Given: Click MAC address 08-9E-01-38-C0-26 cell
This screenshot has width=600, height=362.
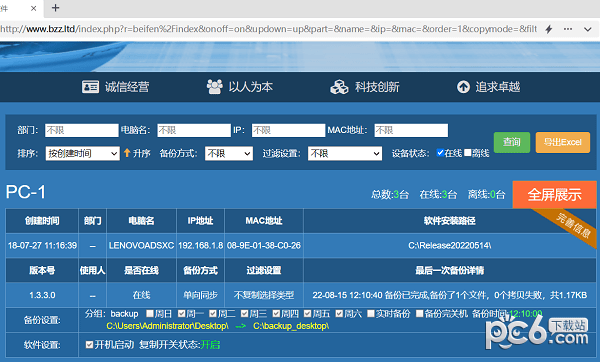Looking at the screenshot, I should click(264, 245).
